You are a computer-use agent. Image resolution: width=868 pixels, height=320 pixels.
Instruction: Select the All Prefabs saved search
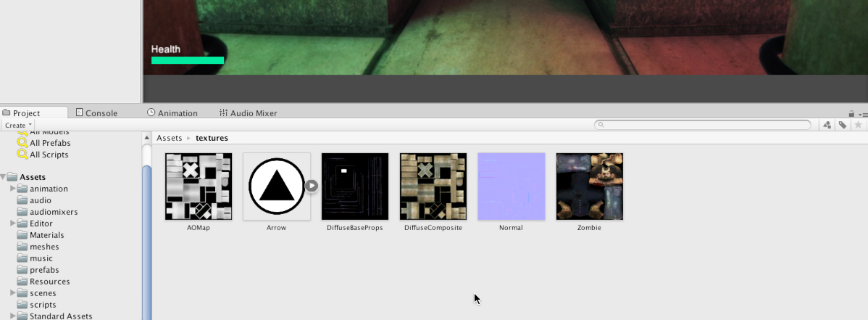(49, 143)
